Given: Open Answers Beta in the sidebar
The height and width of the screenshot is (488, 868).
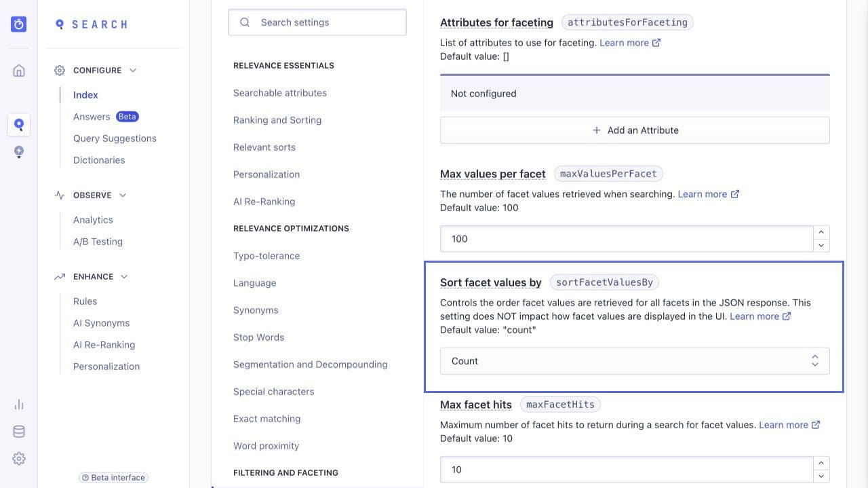Looking at the screenshot, I should pos(106,117).
